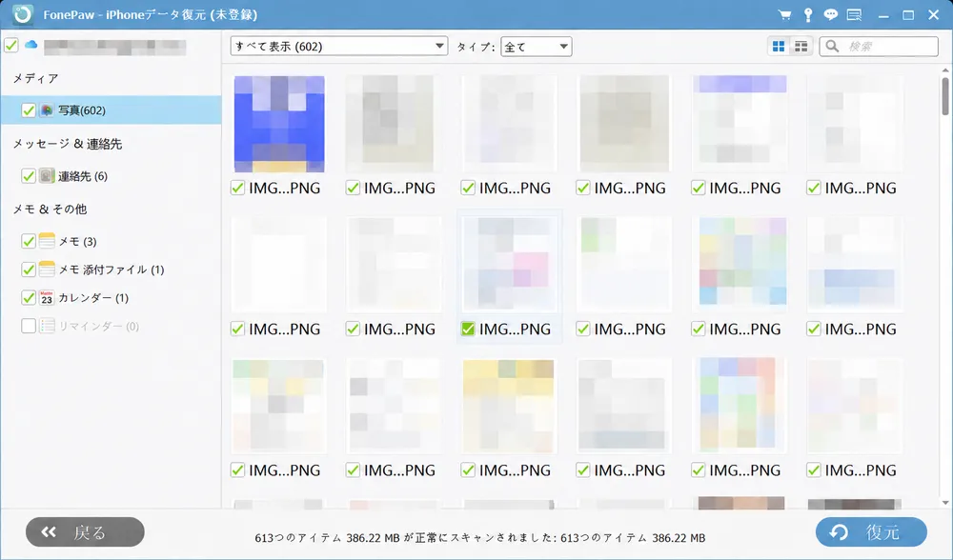This screenshot has width=953, height=560.
Task: Click the メモ & その他 header
Action: [50, 209]
